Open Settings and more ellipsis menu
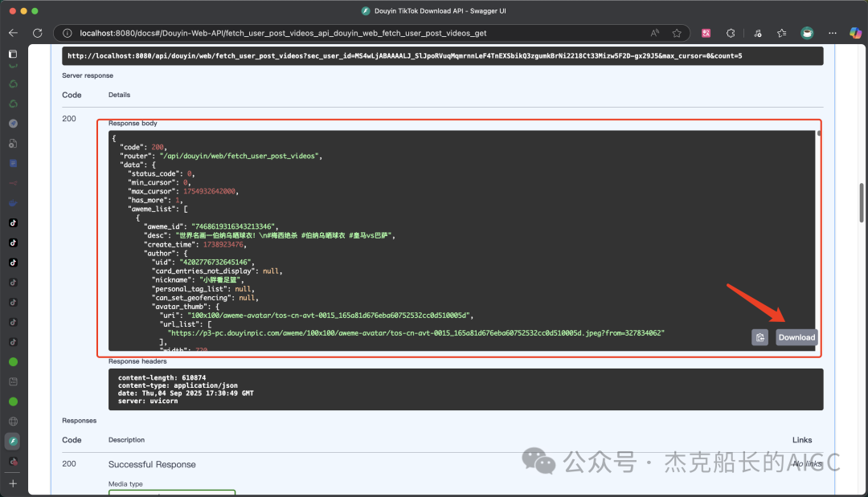868x497 pixels. click(832, 33)
